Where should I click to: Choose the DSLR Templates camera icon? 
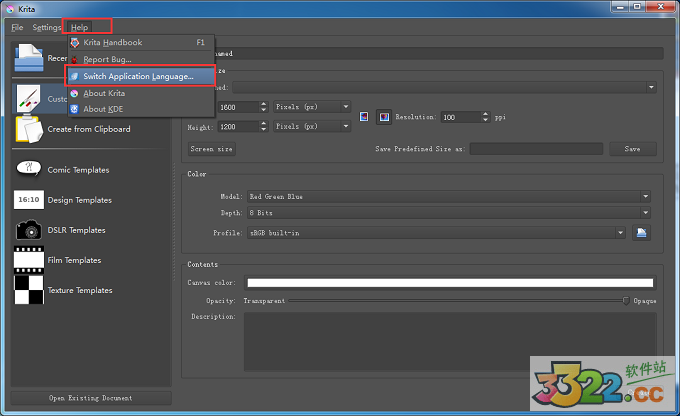(x=29, y=230)
